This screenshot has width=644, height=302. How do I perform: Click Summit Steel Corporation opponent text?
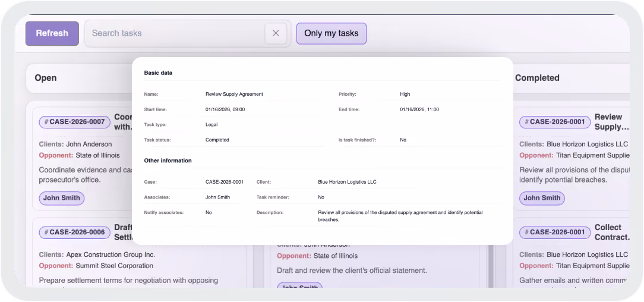115,266
